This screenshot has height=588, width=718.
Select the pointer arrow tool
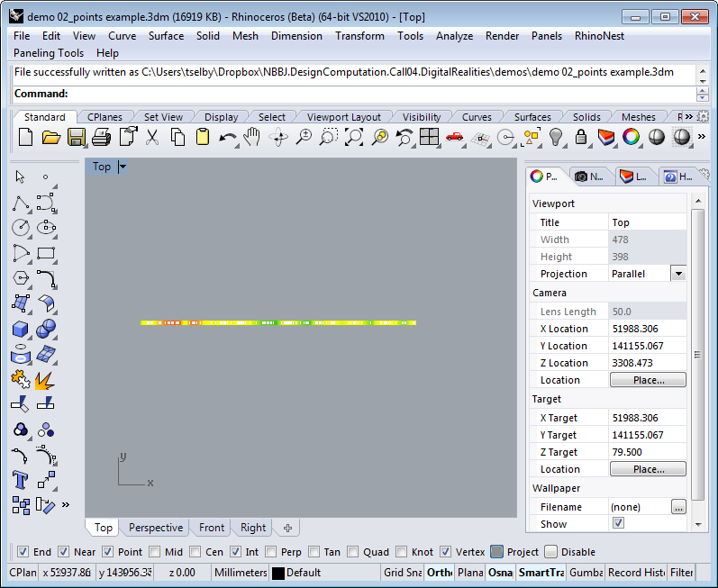click(x=20, y=177)
